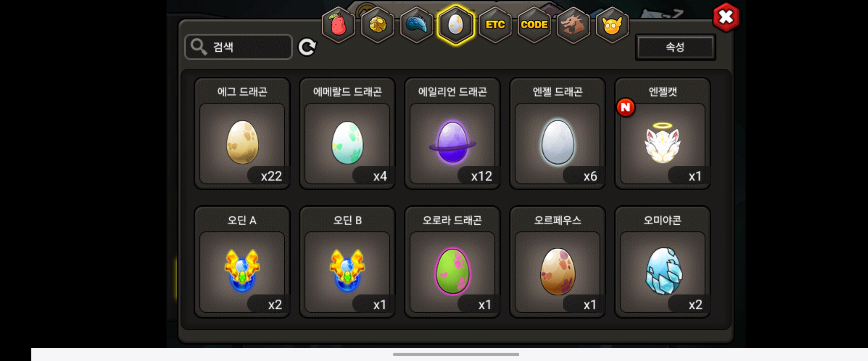This screenshot has width=868, height=361.
Task: Pick the crystal 오미야콘 egg
Action: click(x=662, y=262)
